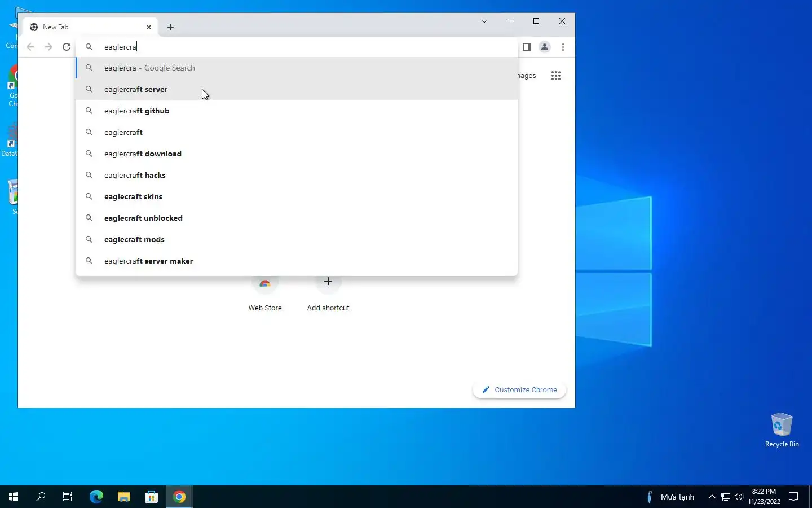
Task: Pick the 'eaglecraft mods' suggestion
Action: [x=297, y=239]
